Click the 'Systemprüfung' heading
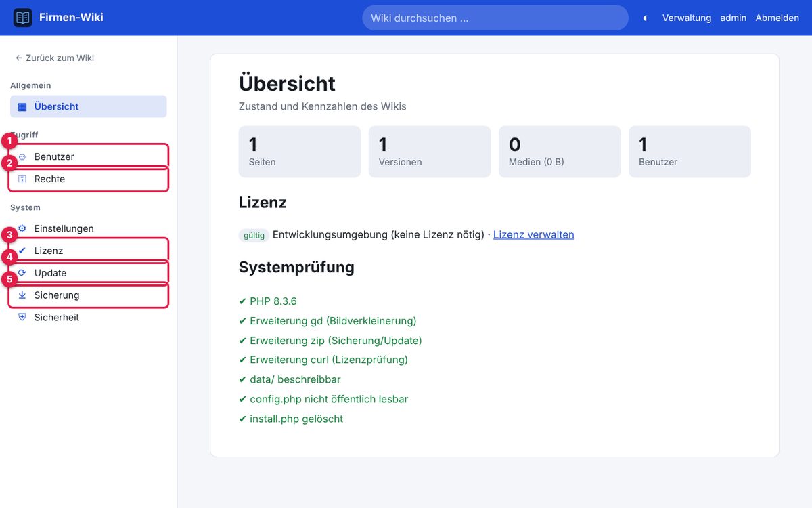Screen dimensions: 812x508 pos(296,267)
